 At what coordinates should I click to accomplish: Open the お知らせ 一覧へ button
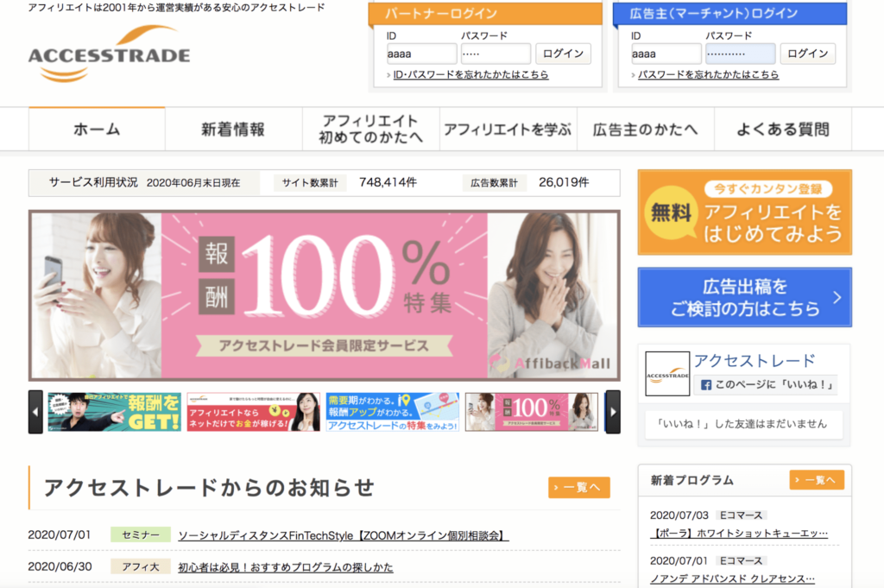[x=579, y=488]
